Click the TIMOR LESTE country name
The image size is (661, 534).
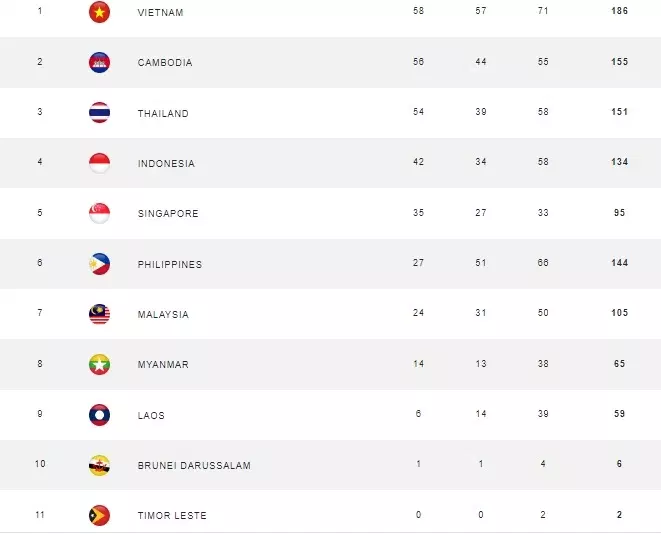click(172, 515)
